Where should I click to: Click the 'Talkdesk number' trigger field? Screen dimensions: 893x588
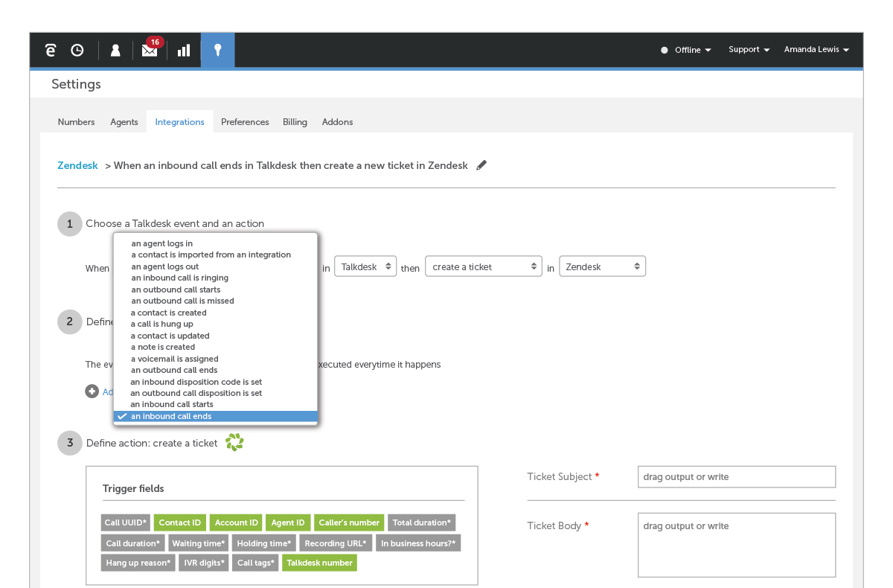320,563
